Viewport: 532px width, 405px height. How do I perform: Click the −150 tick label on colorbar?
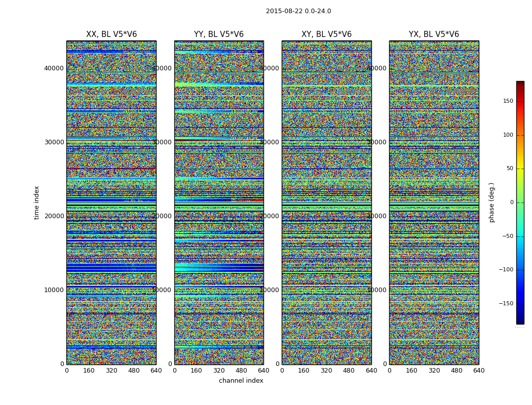click(x=506, y=304)
